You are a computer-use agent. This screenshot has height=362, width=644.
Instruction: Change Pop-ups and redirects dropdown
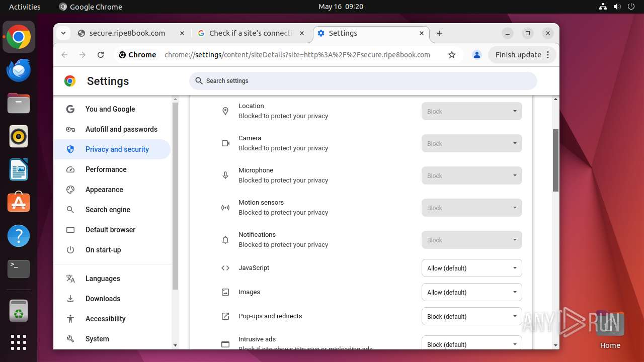[471, 316]
